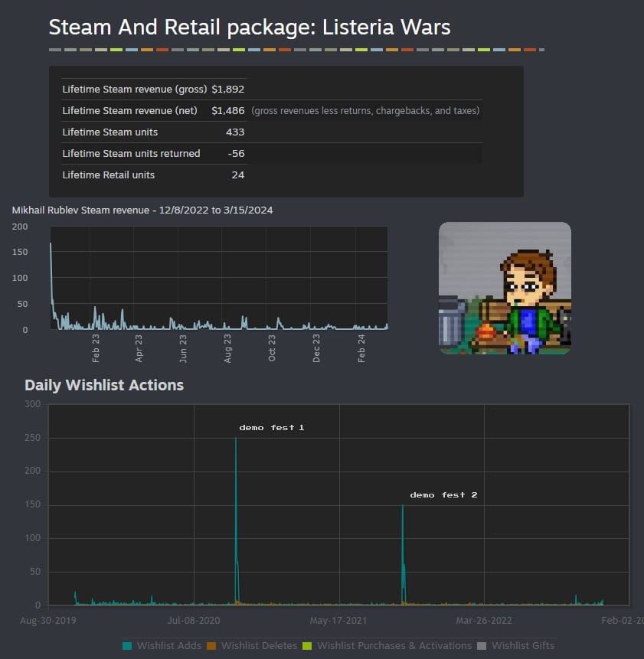Click the page title 'Steam And Retail package: Listeria Wars'
This screenshot has width=644, height=659.
click(250, 28)
